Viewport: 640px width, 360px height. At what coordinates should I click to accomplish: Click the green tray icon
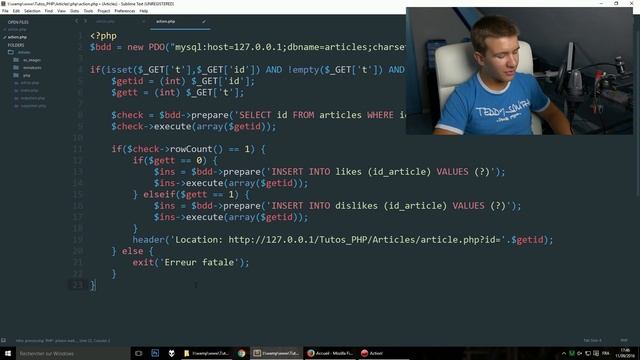coord(572,353)
